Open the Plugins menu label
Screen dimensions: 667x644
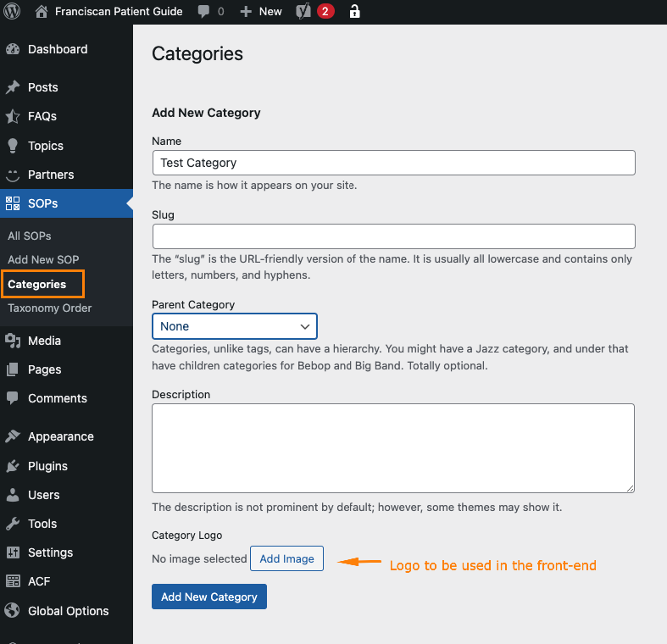click(47, 467)
